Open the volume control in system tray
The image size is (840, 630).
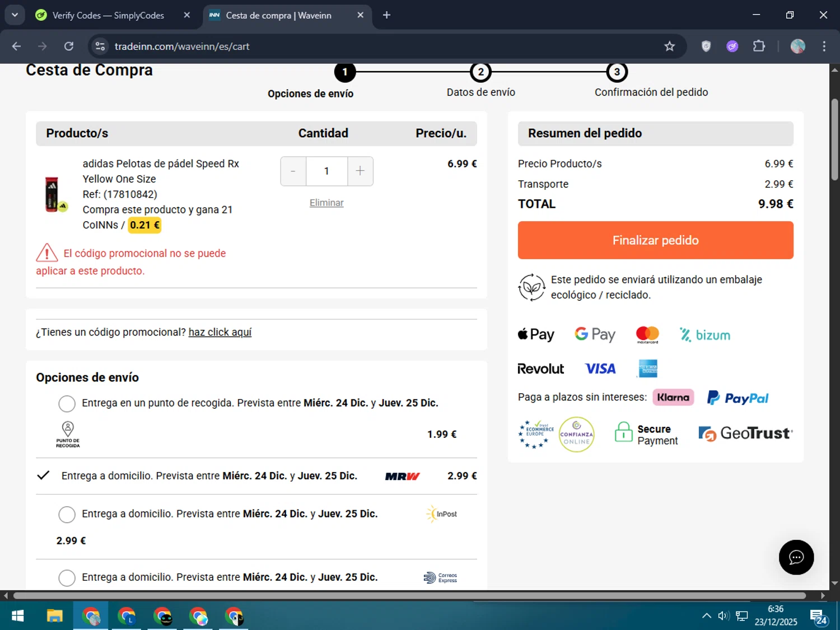pos(724,616)
